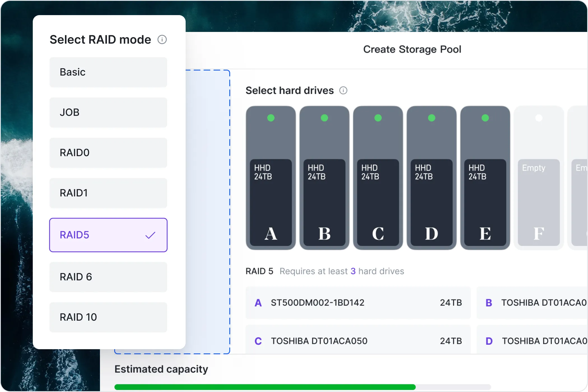
Task: Click drive A row ST500DM002-1BD142
Action: click(358, 303)
